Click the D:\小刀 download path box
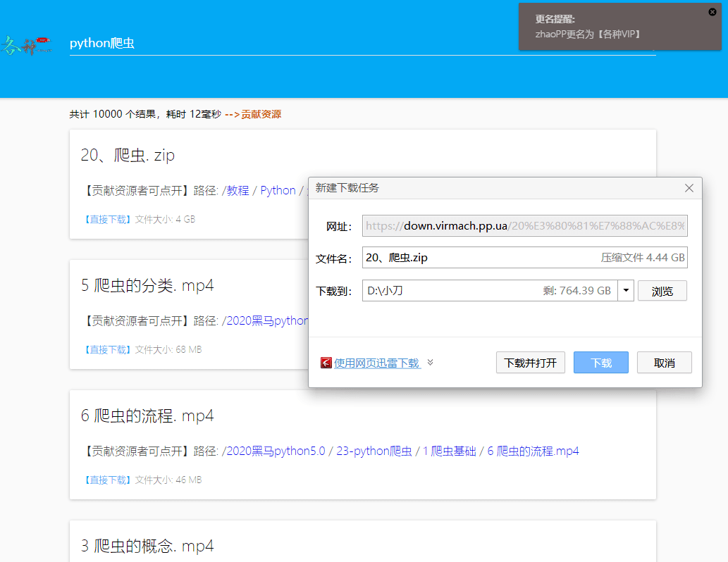The width and height of the screenshot is (728, 562). pyautogui.click(x=486, y=291)
